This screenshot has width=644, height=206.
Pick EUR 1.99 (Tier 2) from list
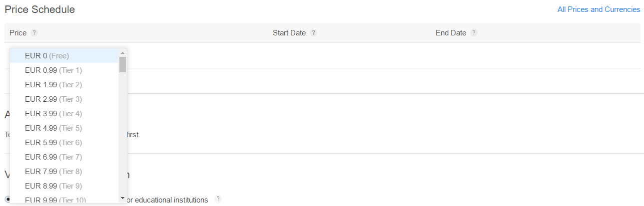coord(53,85)
